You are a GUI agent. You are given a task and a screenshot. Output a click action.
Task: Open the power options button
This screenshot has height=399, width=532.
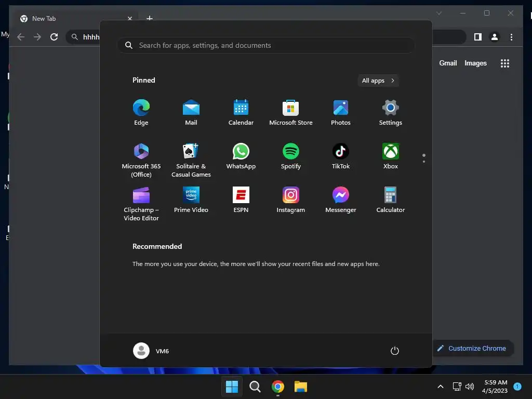coord(395,351)
